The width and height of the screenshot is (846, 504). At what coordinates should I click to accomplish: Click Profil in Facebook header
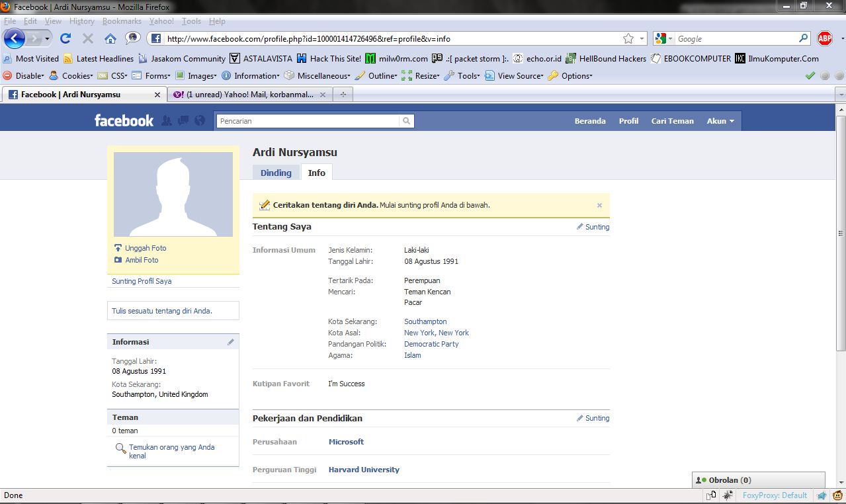pyautogui.click(x=628, y=121)
